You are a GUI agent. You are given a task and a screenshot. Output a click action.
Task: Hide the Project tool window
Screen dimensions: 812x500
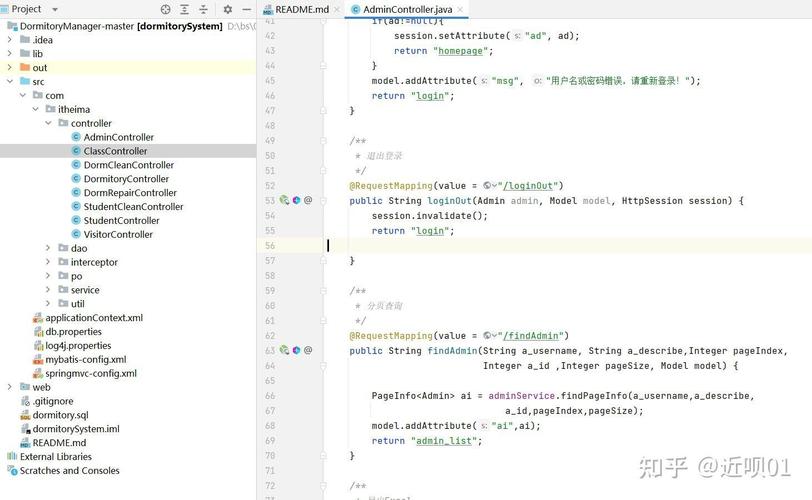click(246, 9)
